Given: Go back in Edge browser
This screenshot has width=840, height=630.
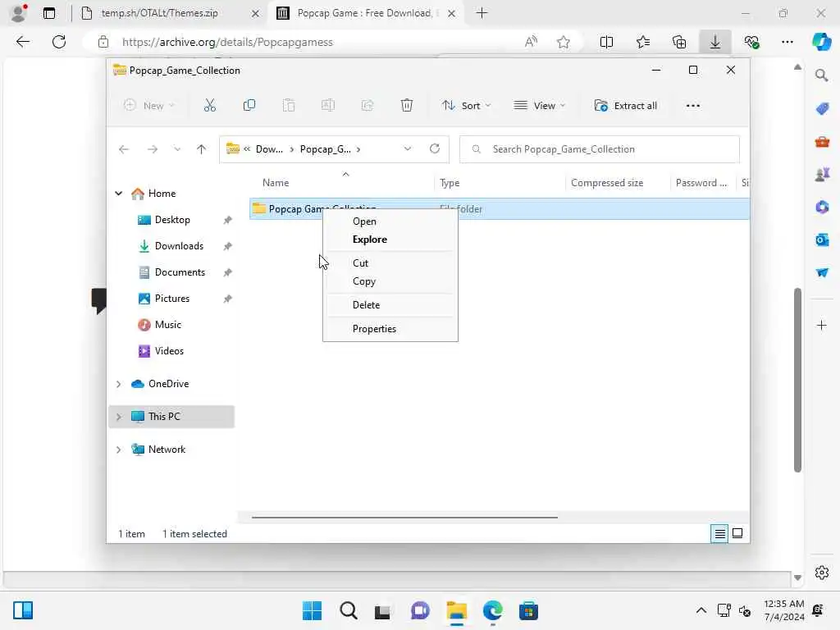Looking at the screenshot, I should click(22, 42).
